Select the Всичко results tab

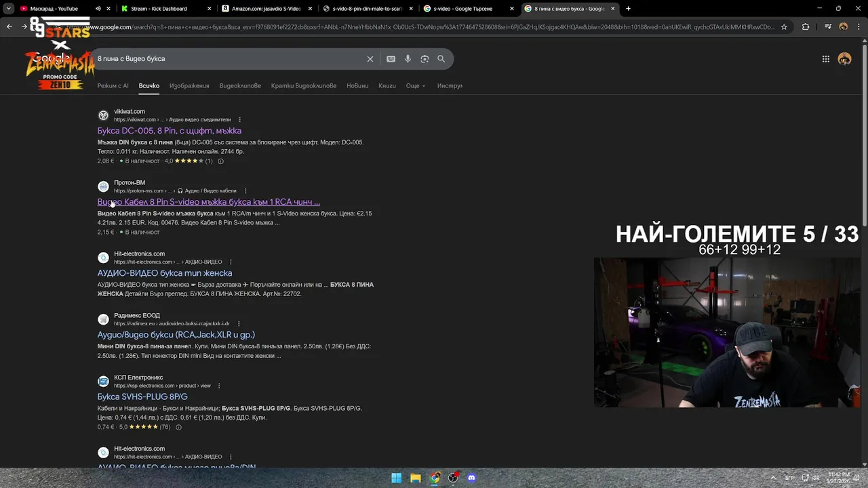[149, 86]
